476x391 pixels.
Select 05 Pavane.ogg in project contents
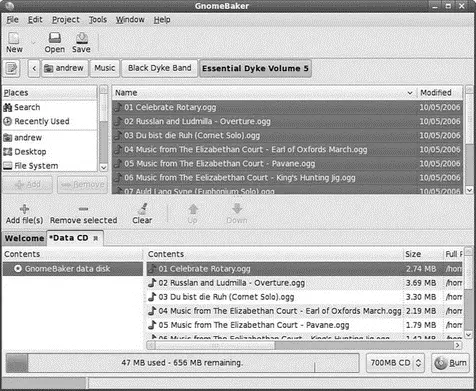tap(304, 325)
